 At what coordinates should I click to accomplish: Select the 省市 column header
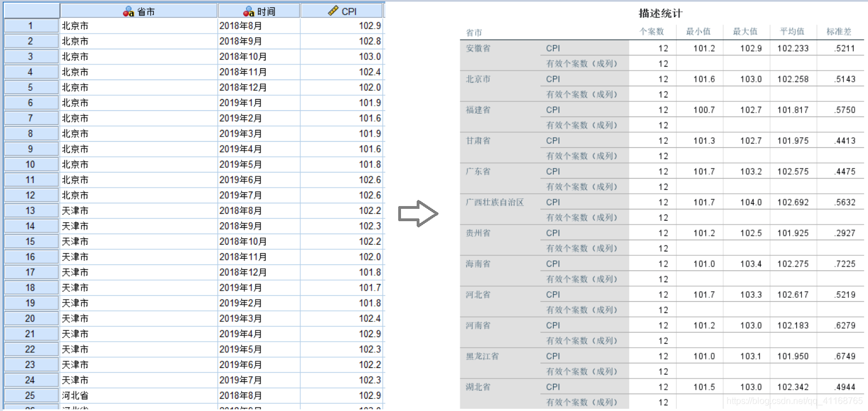point(139,11)
